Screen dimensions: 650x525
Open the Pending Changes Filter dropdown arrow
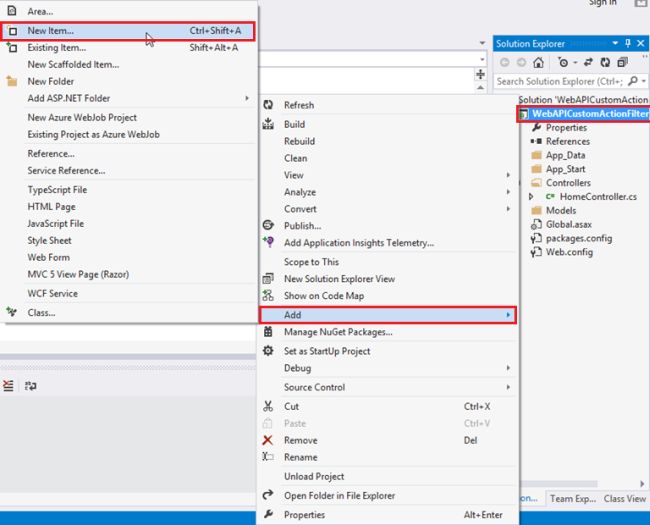point(575,63)
